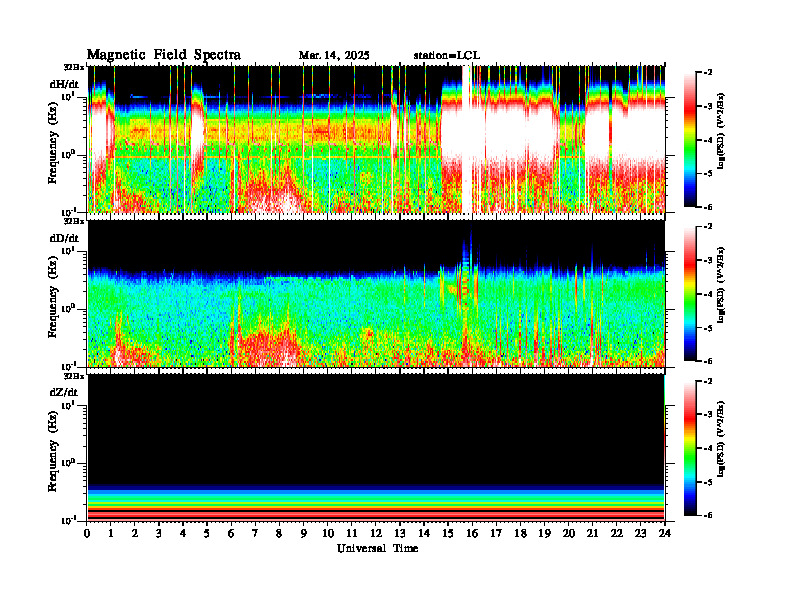Click the hour "21" time axis tick label

[x=592, y=534]
